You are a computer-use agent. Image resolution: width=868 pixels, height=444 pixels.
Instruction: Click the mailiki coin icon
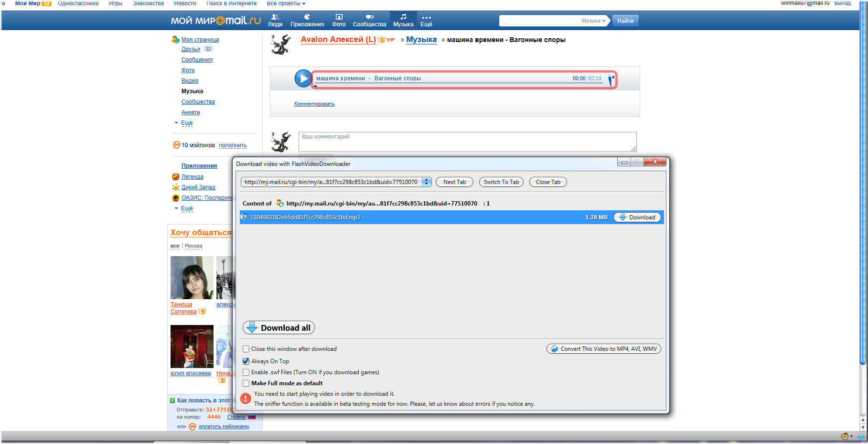[176, 145]
